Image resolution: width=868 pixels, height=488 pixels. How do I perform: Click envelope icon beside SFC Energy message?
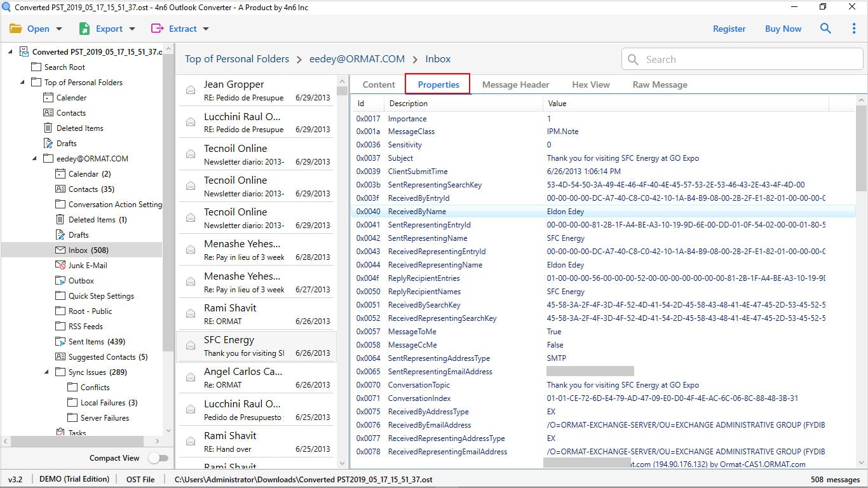[x=190, y=346]
